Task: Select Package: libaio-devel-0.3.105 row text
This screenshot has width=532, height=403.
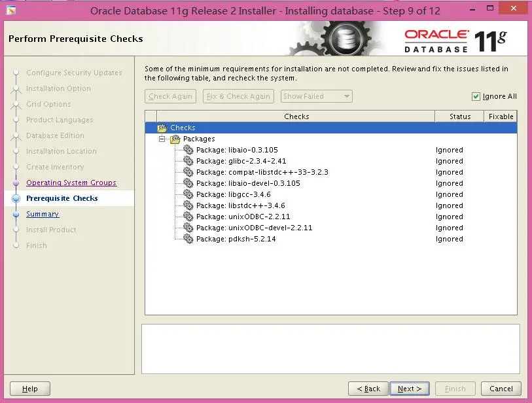Action: pyautogui.click(x=248, y=183)
